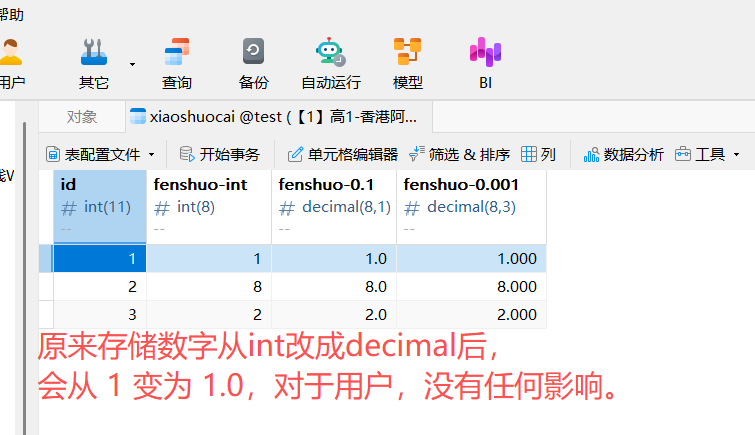The height and width of the screenshot is (435, 755).
Task: Click fenshuo-int cell in id 3 row
Action: [x=209, y=315]
